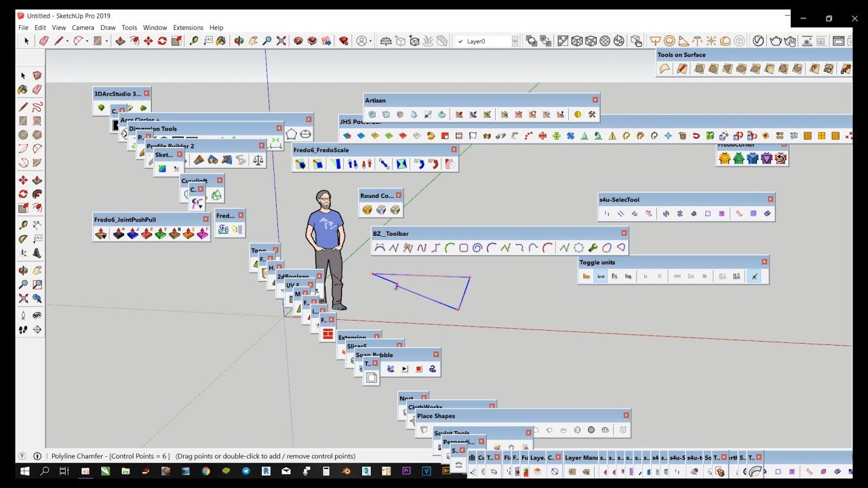868x488 pixels.
Task: Click the Dimension Tools toolbar title
Action: tap(153, 128)
